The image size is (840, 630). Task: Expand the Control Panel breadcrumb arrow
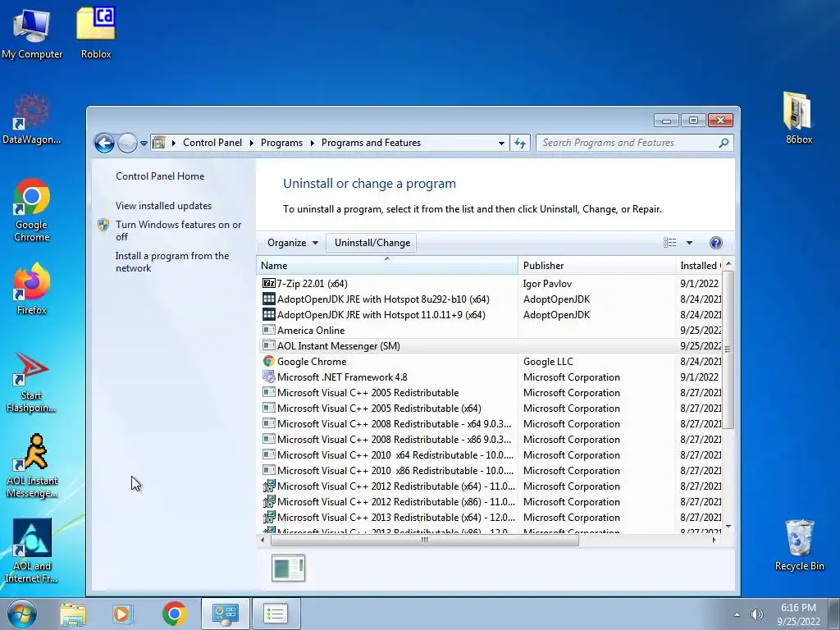coord(251,143)
